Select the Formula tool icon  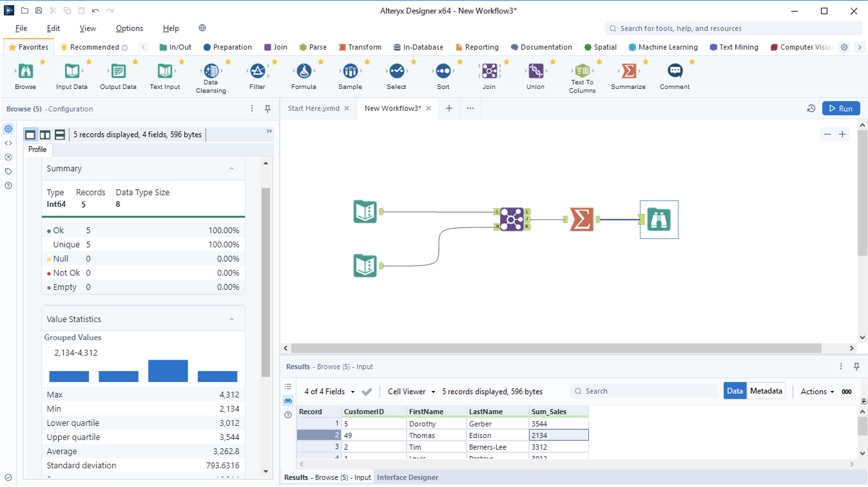click(x=304, y=72)
